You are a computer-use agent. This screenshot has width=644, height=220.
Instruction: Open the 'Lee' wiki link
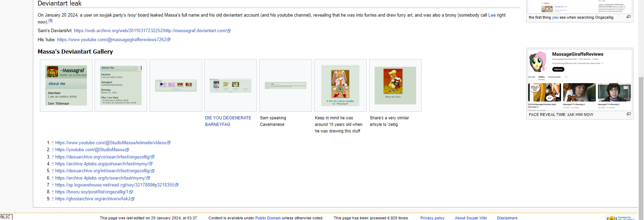(x=492, y=15)
